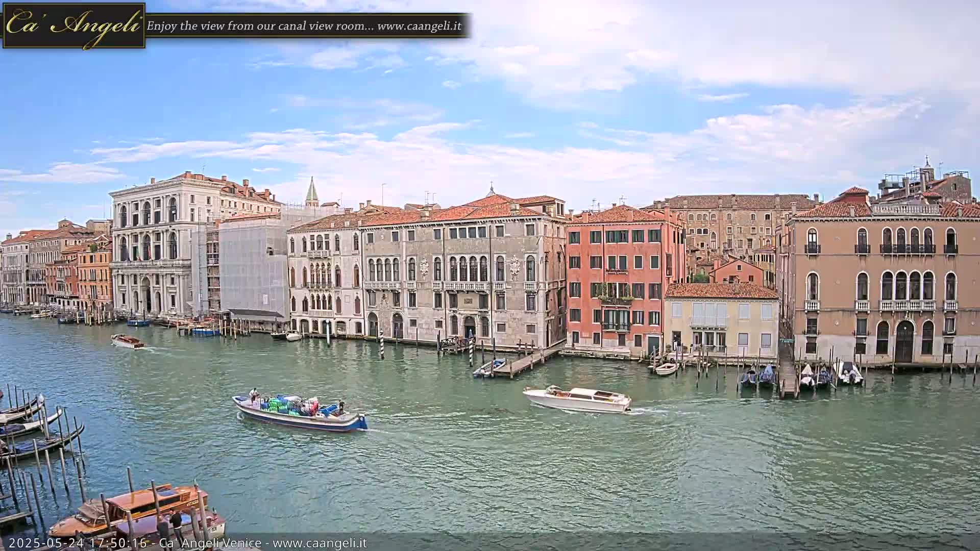Click the white water taxi boat

pos(578,399)
